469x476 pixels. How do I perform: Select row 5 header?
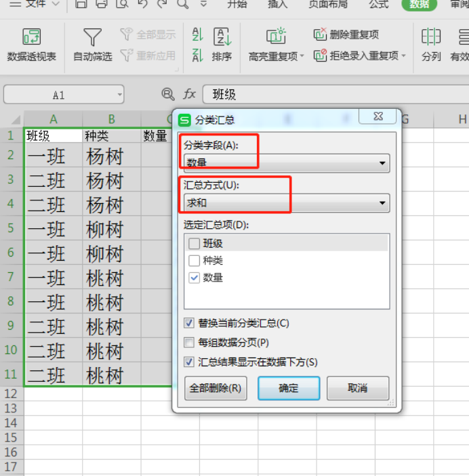(12, 228)
